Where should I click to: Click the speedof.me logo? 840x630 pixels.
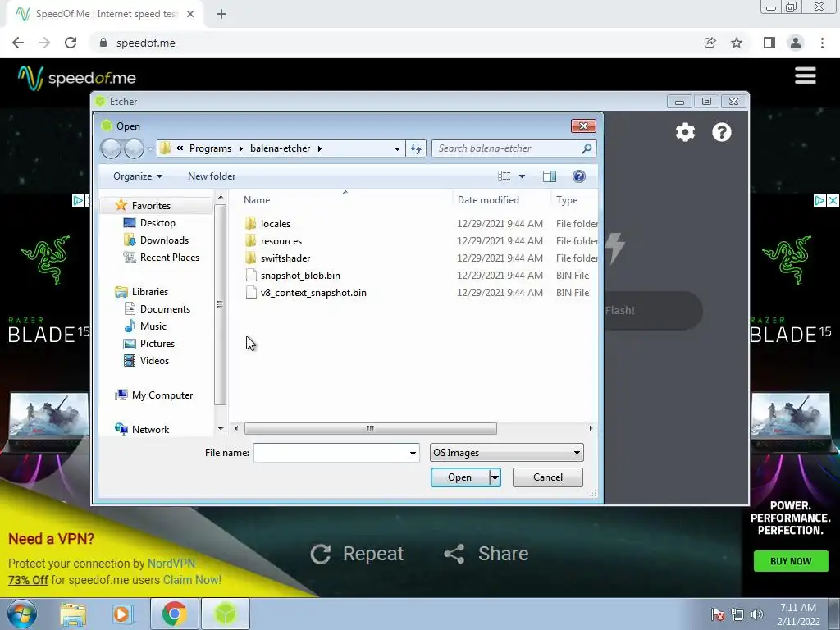[x=76, y=78]
